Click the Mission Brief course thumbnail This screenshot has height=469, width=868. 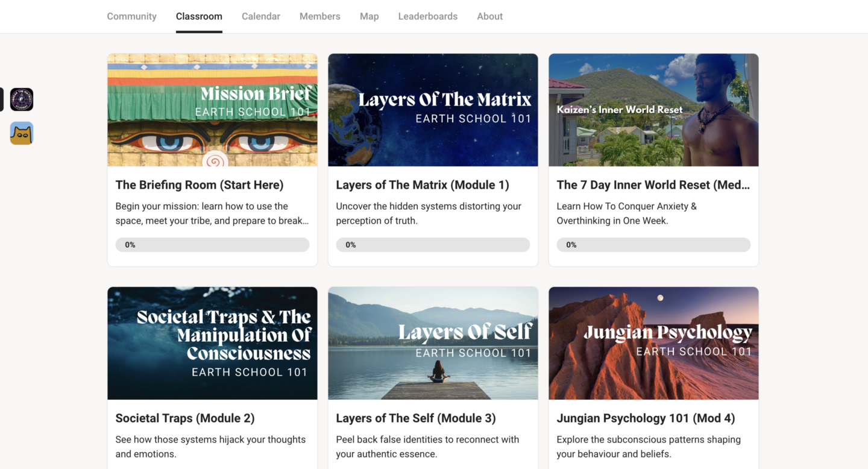[x=212, y=110]
